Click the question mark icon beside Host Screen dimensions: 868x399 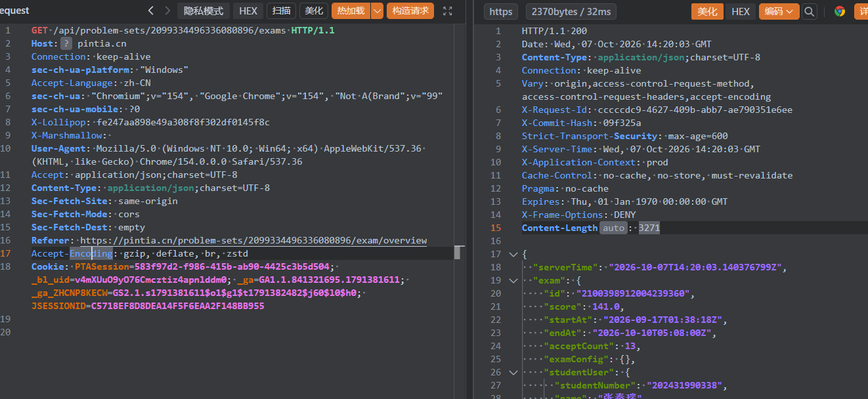coord(66,44)
